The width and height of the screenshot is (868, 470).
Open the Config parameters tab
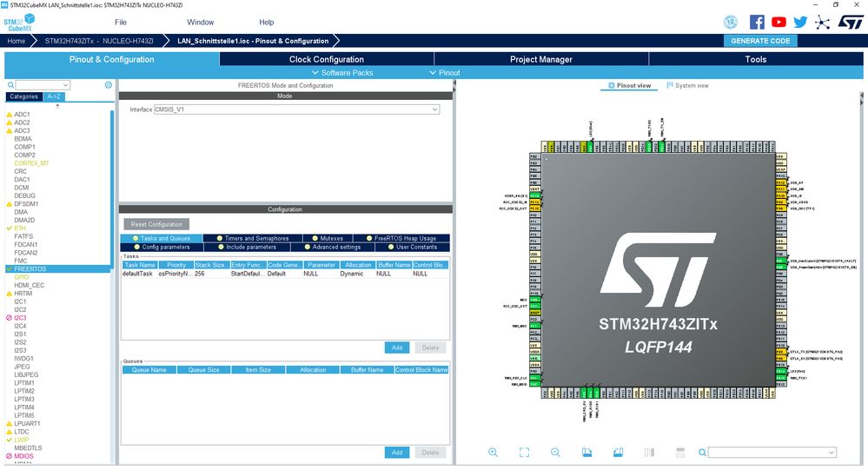pyautogui.click(x=161, y=247)
